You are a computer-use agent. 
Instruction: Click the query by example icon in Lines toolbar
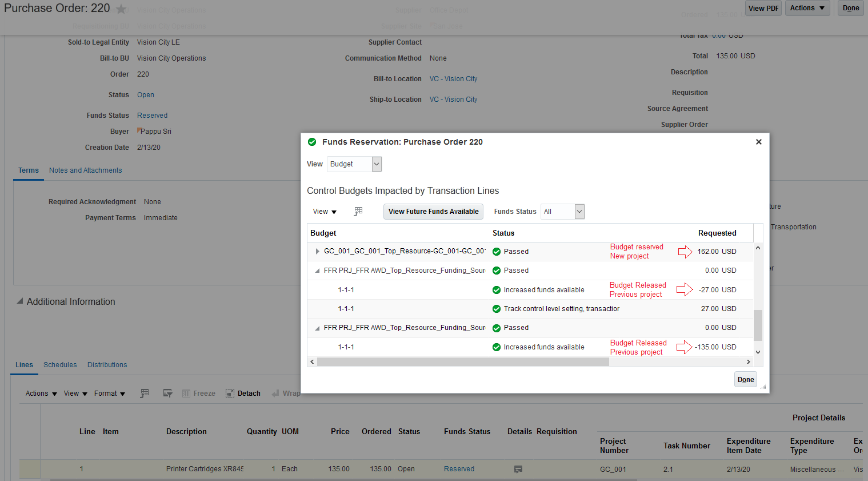click(145, 393)
